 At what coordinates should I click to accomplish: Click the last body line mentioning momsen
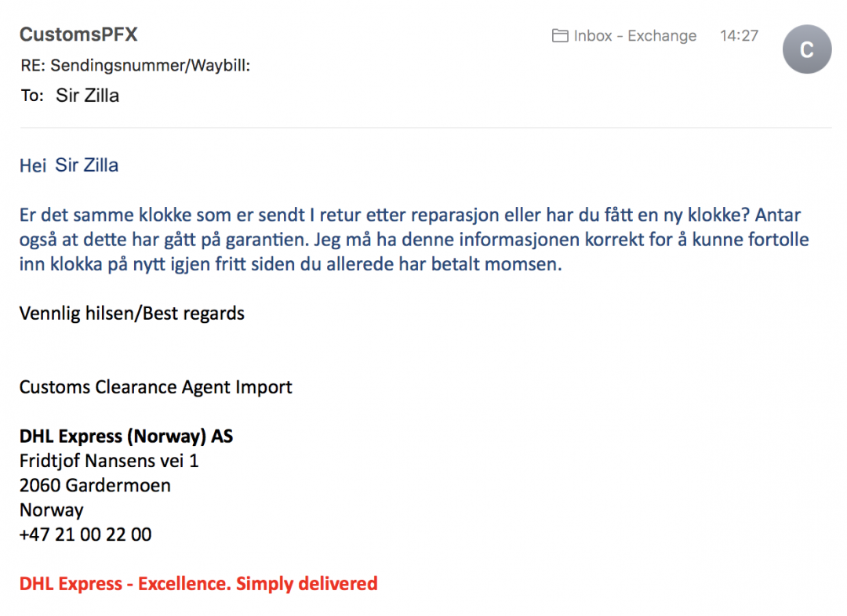coord(291,264)
